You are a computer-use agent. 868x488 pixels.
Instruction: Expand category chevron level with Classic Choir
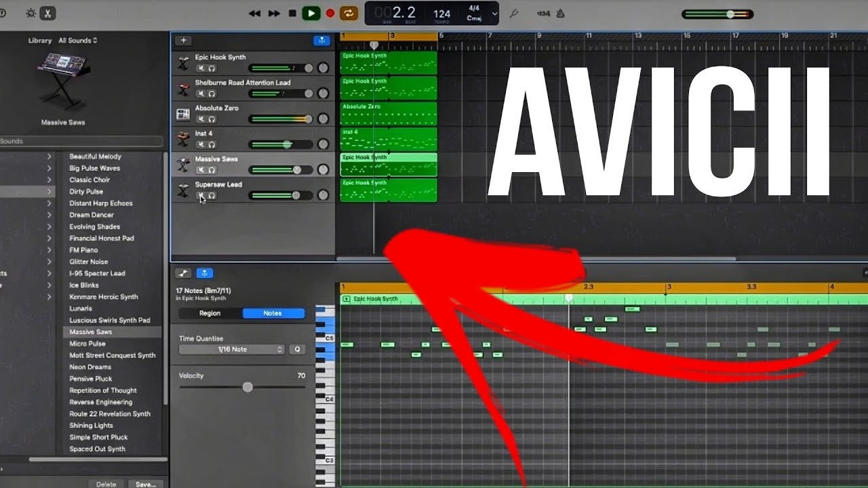click(49, 180)
